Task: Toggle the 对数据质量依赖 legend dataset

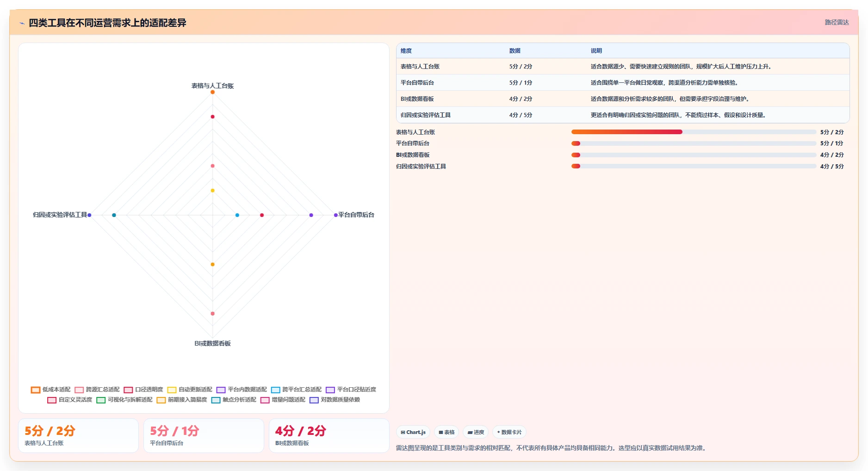Action: pyautogui.click(x=335, y=400)
